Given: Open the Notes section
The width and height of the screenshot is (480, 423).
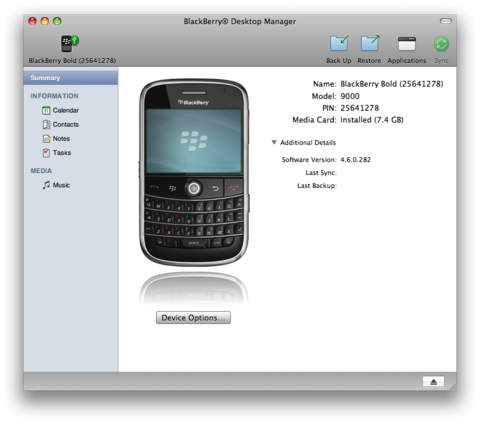Looking at the screenshot, I should point(61,139).
